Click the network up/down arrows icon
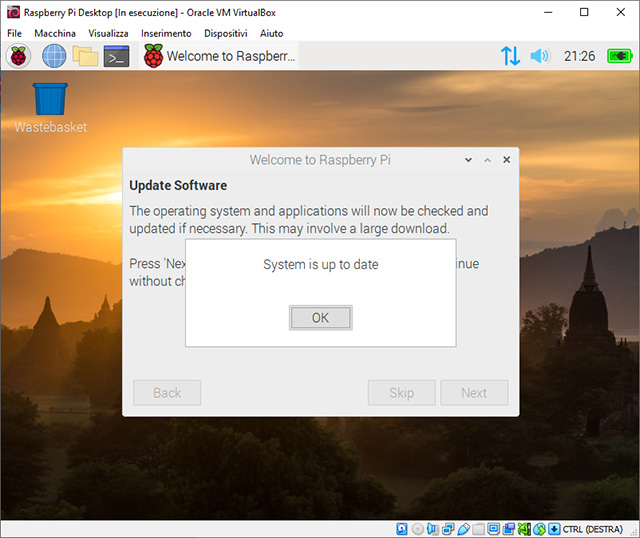Screen dimensions: 640x538 click(x=510, y=56)
